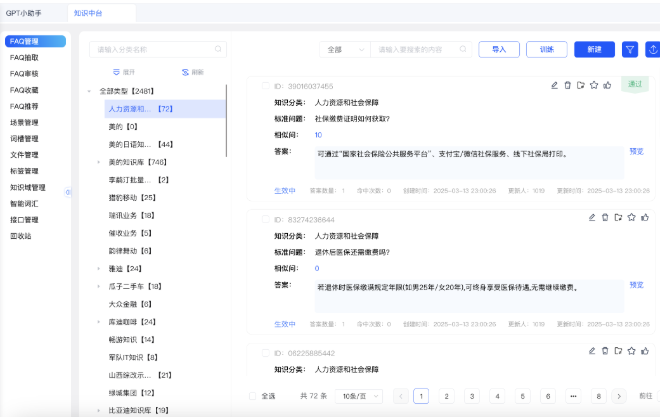Click the search magnifier in content search box

461,49
